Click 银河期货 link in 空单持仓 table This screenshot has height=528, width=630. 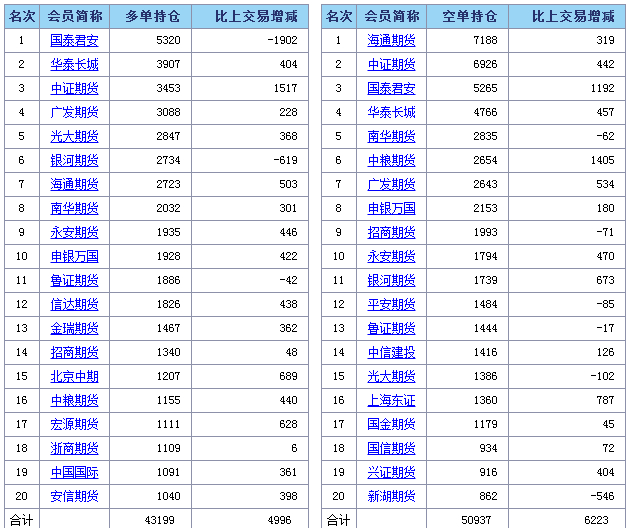tap(391, 280)
